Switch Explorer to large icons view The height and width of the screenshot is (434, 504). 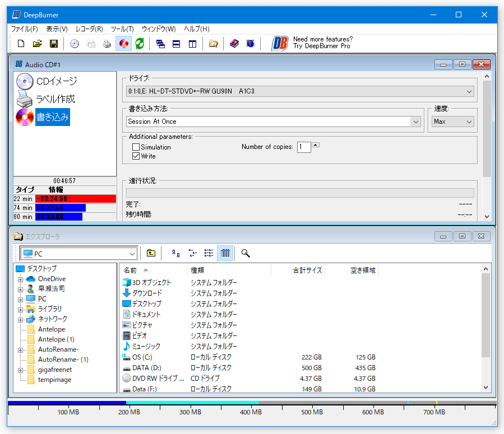pyautogui.click(x=176, y=253)
